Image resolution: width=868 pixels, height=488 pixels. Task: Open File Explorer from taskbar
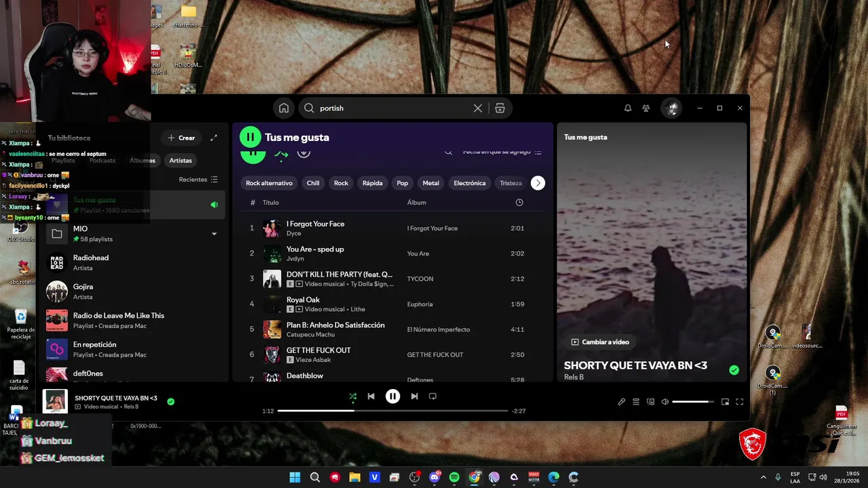pyautogui.click(x=355, y=477)
